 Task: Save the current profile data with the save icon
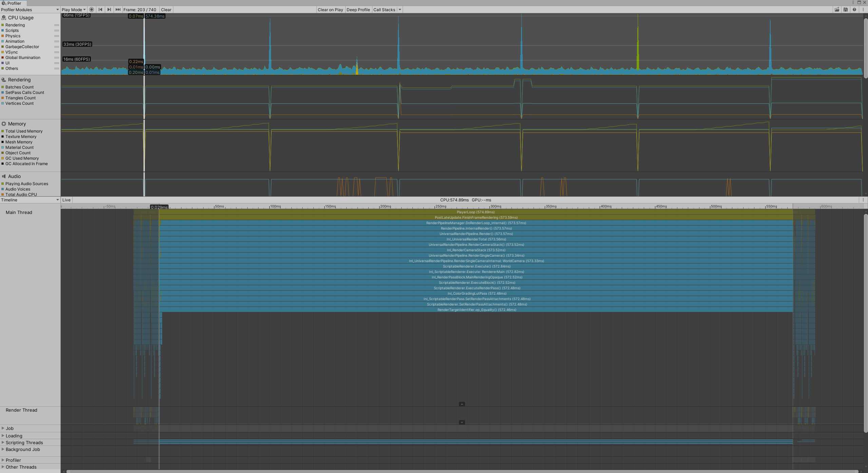coord(845,9)
